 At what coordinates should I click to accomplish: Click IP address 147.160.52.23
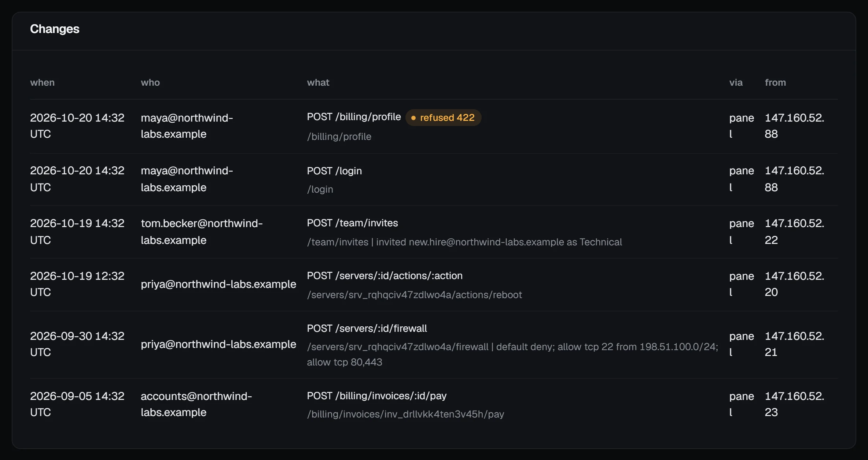pos(794,404)
